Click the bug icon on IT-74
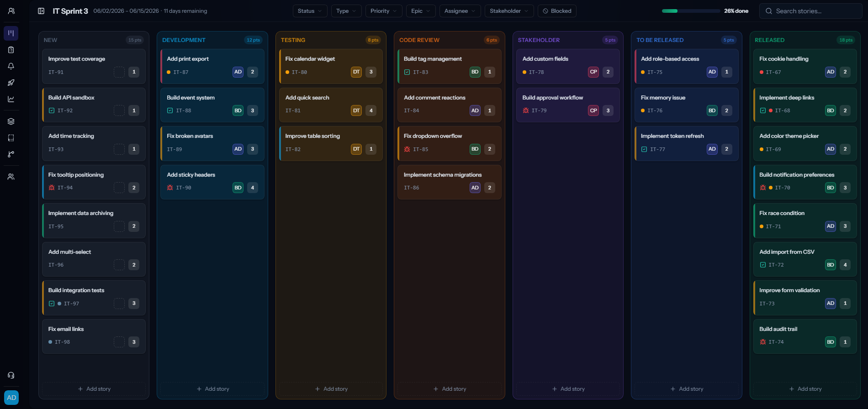This screenshot has width=868, height=409. [763, 342]
